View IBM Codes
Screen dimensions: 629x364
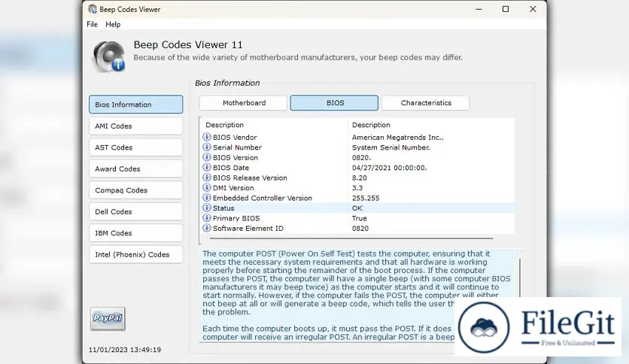point(136,233)
